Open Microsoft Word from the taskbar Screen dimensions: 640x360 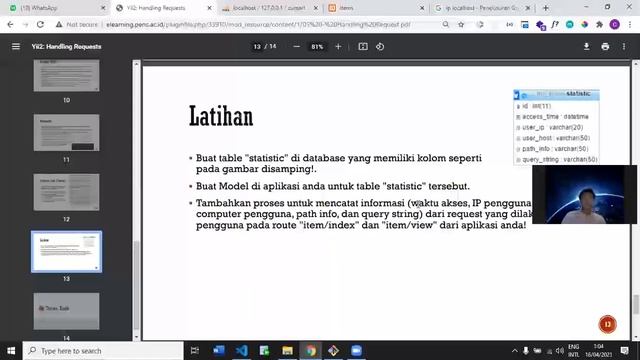point(219,351)
